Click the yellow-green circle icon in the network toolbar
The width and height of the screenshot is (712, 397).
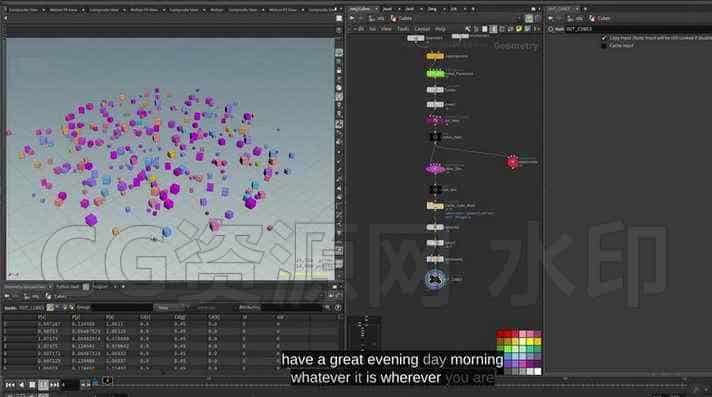[x=519, y=29]
